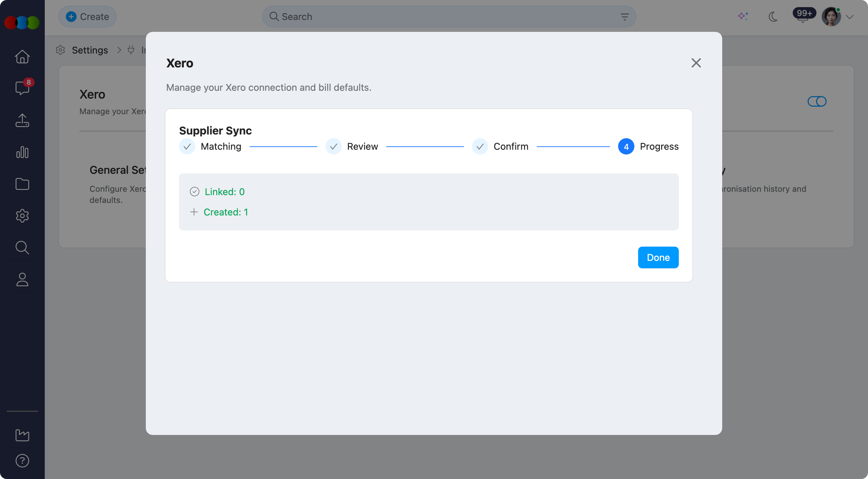Click the Settings breadcrumb gear icon
868x479 pixels.
[60, 50]
